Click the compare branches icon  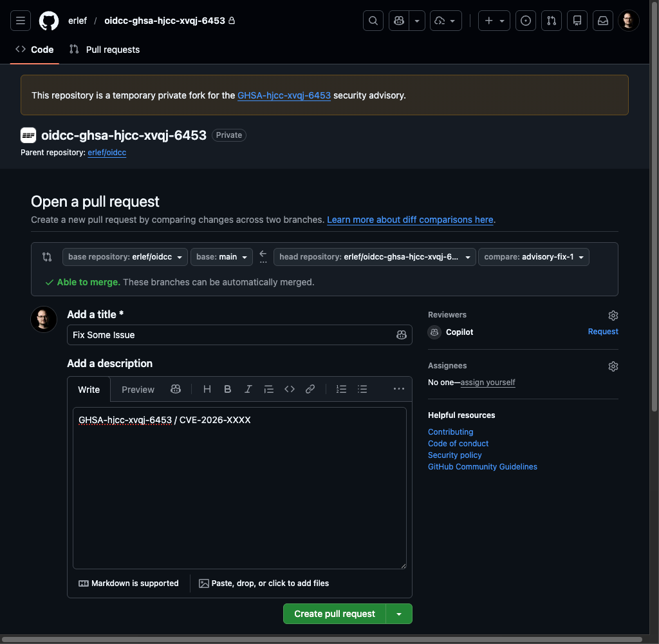click(x=47, y=256)
